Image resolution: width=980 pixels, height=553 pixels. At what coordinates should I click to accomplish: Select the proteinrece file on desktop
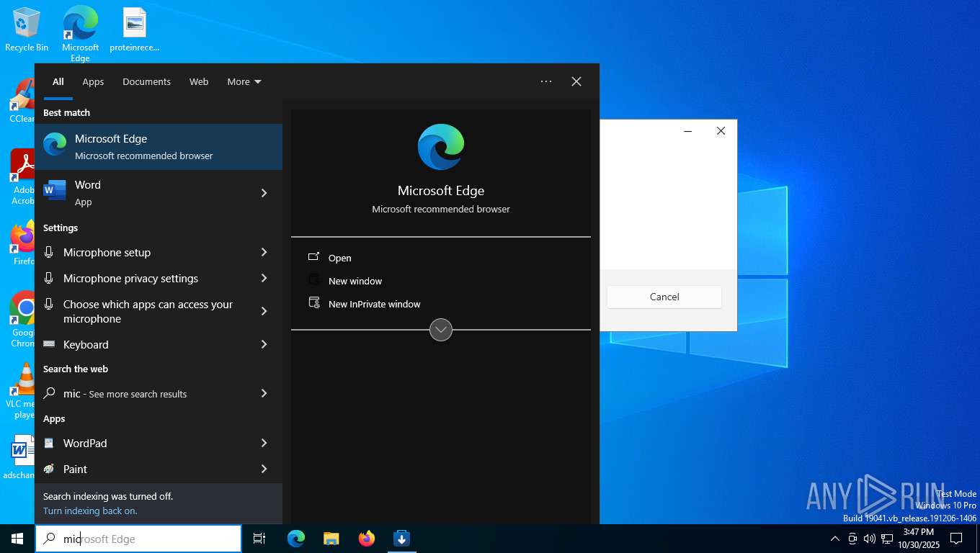pyautogui.click(x=135, y=30)
